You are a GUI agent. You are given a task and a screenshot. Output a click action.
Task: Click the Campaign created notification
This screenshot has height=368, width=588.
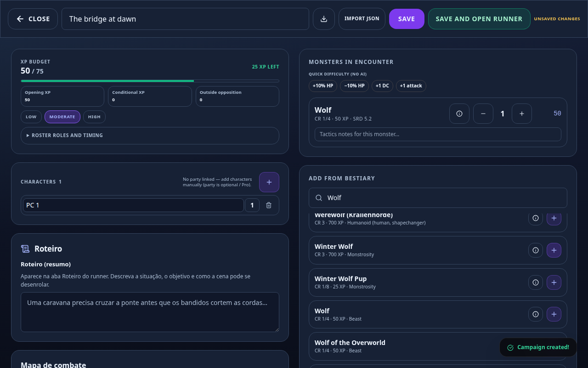point(538,347)
